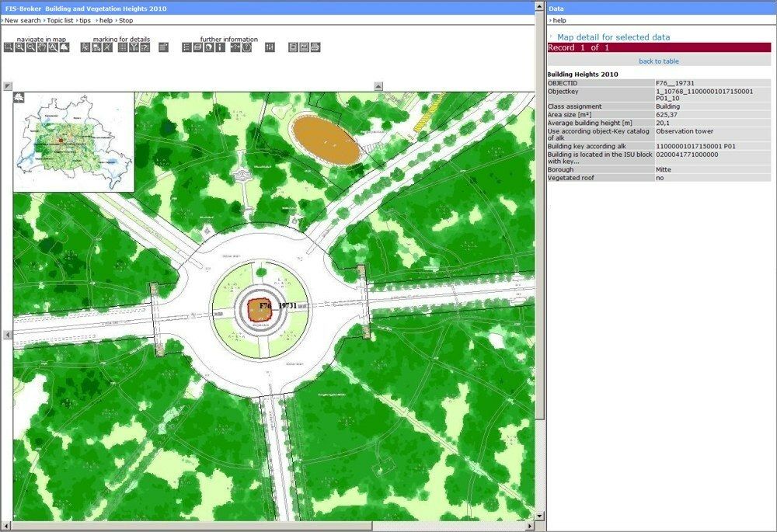Open tips menu item
777x532 pixels.
tap(85, 20)
